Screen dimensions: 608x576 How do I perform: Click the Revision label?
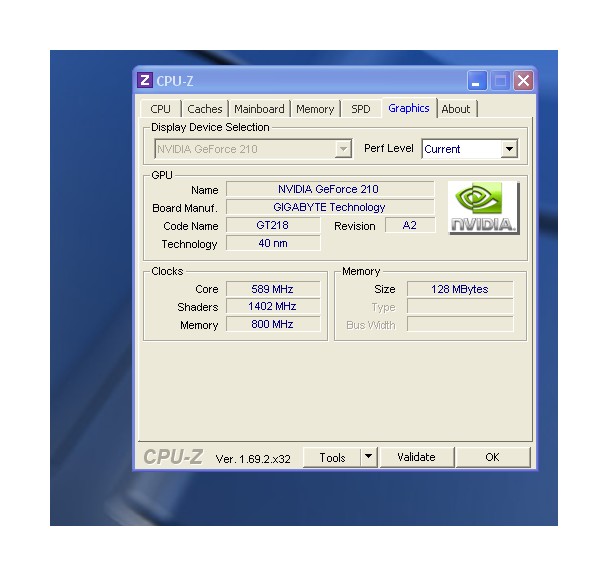pyautogui.click(x=354, y=226)
